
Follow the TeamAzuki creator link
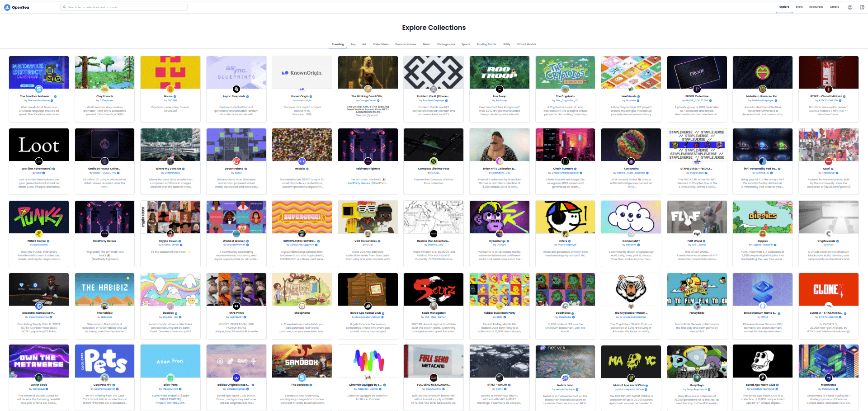pos(829,173)
